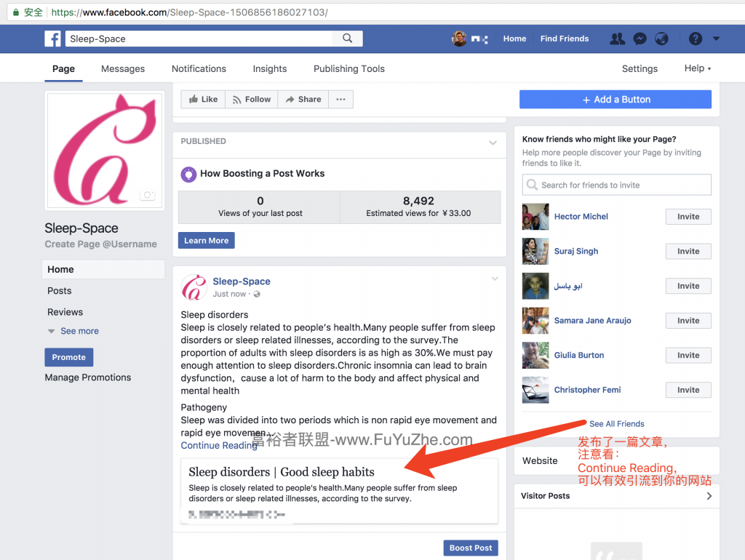Select the Page tab
Screen dimensions: 745x560
(64, 68)
